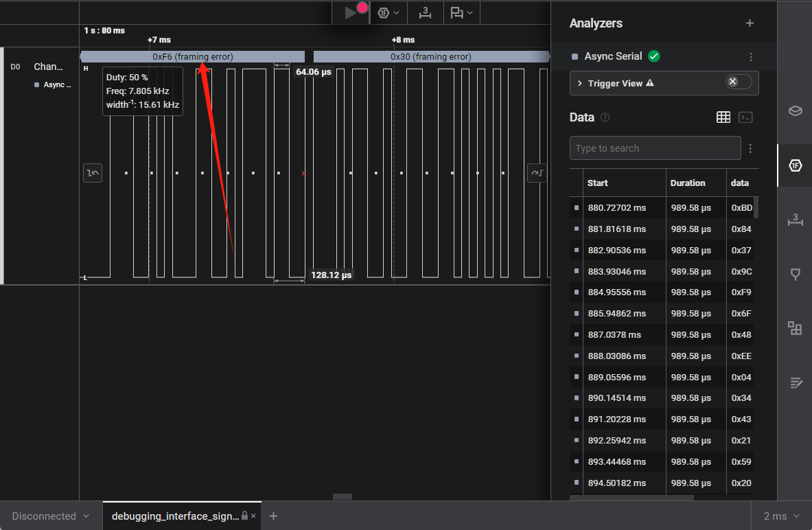Open the Timing Measurements sidebar icon

click(x=795, y=220)
